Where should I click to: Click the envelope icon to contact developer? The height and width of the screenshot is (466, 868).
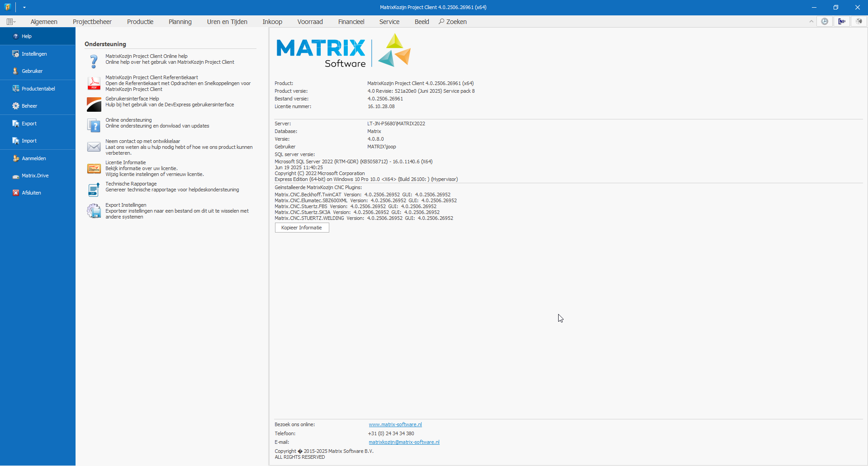click(94, 147)
